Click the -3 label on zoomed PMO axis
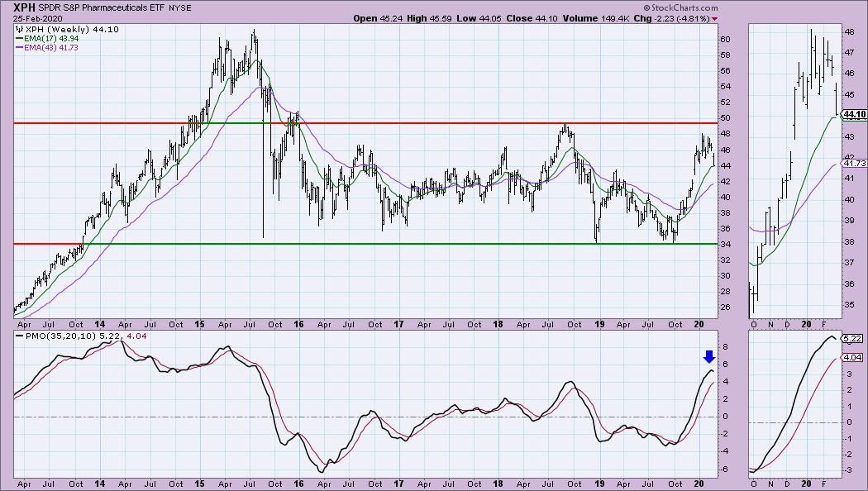The height and width of the screenshot is (491, 868). pyautogui.click(x=848, y=470)
